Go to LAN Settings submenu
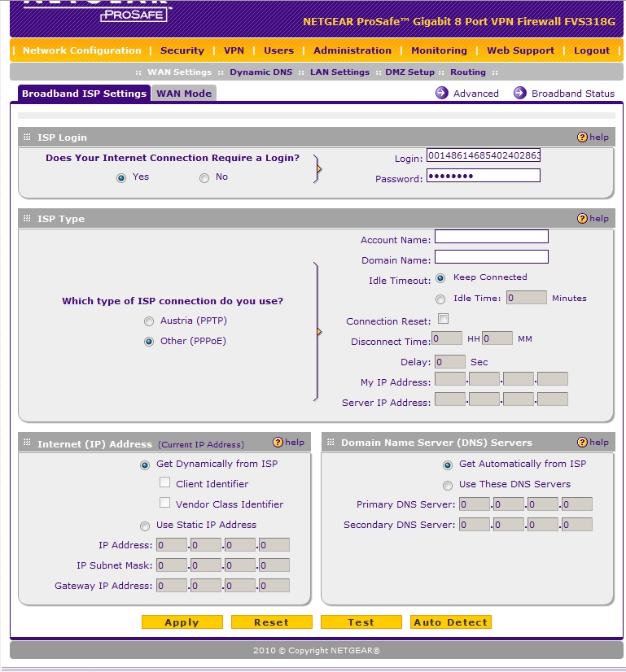Image resolution: width=626 pixels, height=672 pixels. (x=339, y=72)
